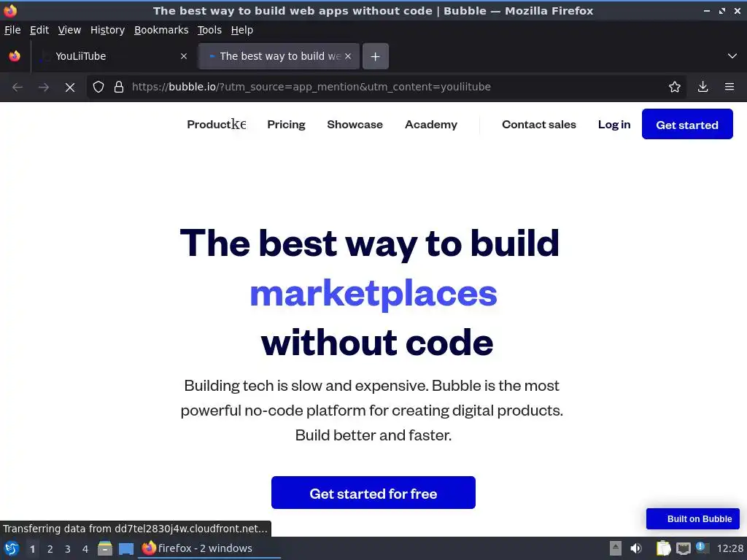
Task: Minimize the Firefox window
Action: tap(707, 10)
